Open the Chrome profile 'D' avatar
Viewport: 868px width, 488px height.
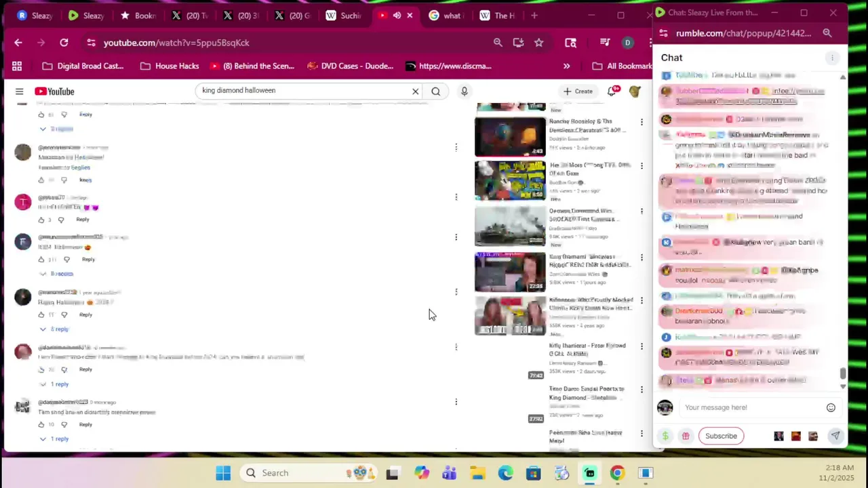pyautogui.click(x=627, y=43)
